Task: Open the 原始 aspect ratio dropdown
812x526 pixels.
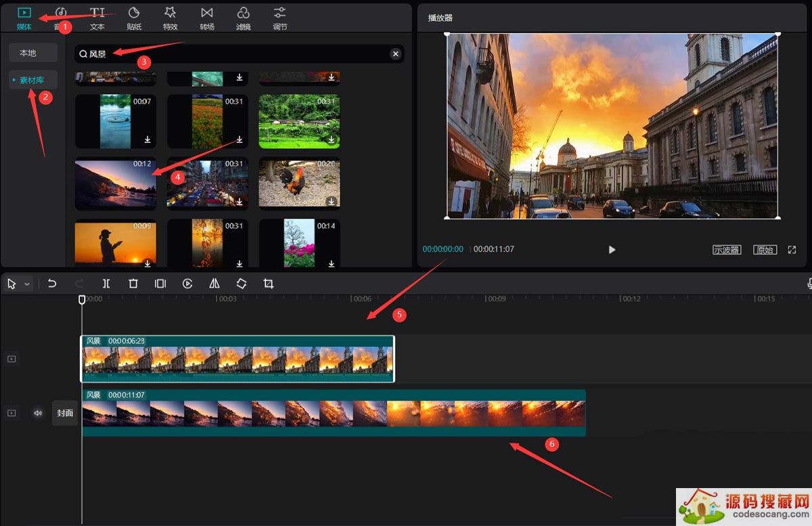Action: click(x=765, y=250)
